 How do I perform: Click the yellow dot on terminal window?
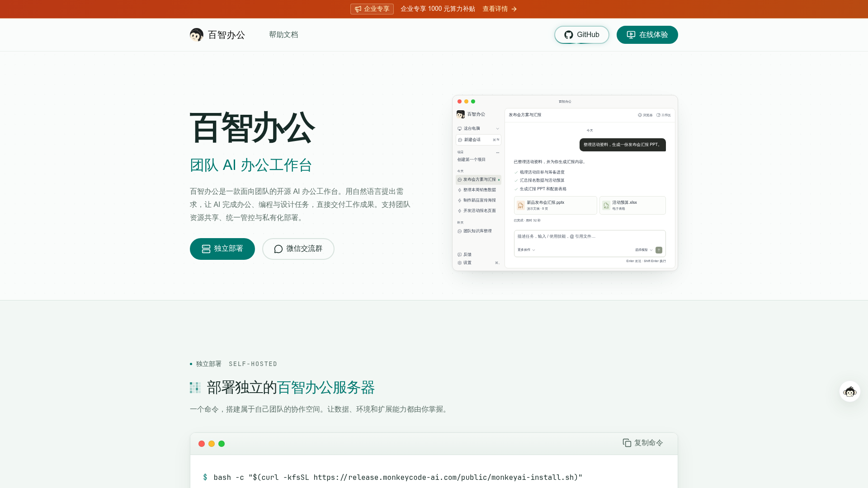212,444
